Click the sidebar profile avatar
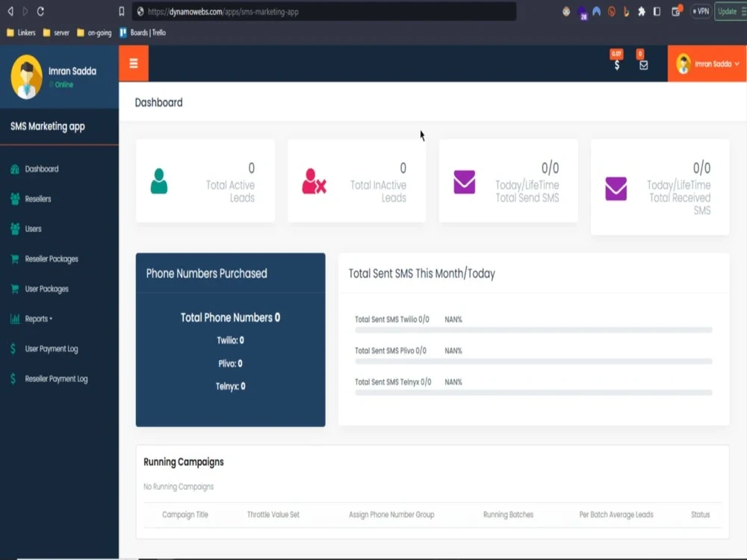The width and height of the screenshot is (747, 560). pos(27,77)
